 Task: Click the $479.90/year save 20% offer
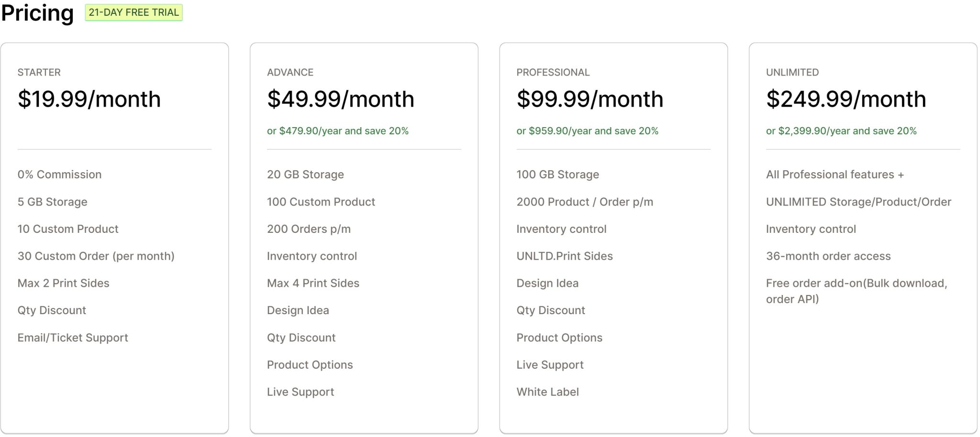(x=338, y=131)
